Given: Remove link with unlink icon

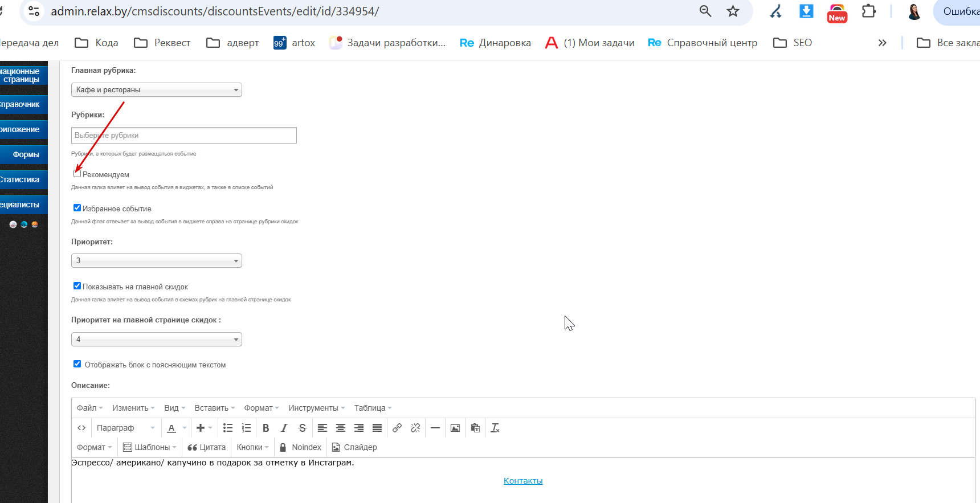Looking at the screenshot, I should pyautogui.click(x=415, y=428).
